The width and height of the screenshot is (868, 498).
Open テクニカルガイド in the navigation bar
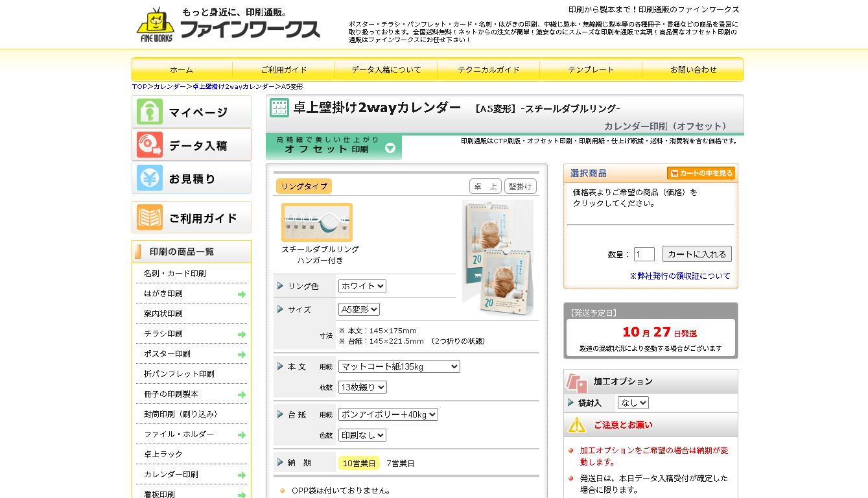[488, 70]
